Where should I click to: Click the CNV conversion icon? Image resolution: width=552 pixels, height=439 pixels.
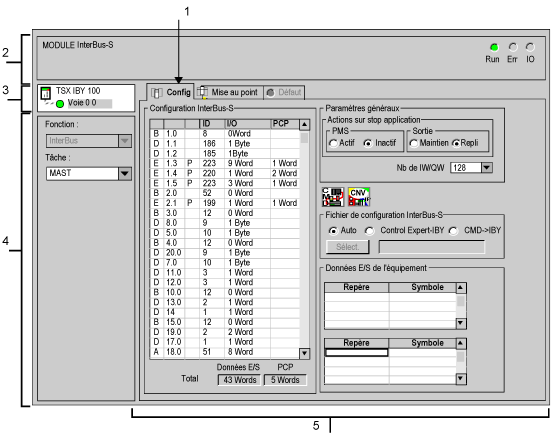point(359,197)
